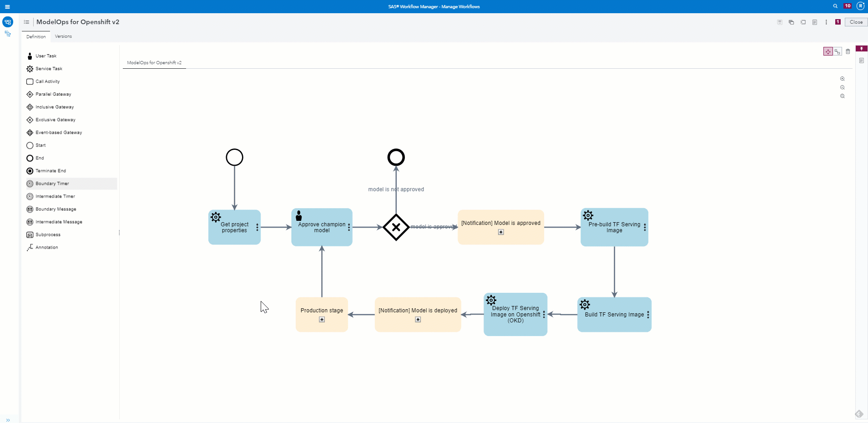The image size is (868, 423).
Task: Select the ModelOps for Openshift v2 diagram tab
Action: coord(154,63)
